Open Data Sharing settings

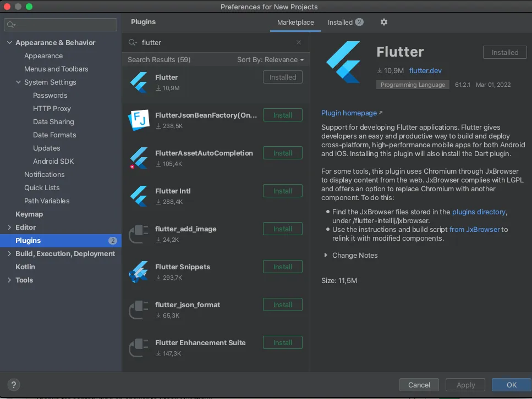tap(53, 121)
